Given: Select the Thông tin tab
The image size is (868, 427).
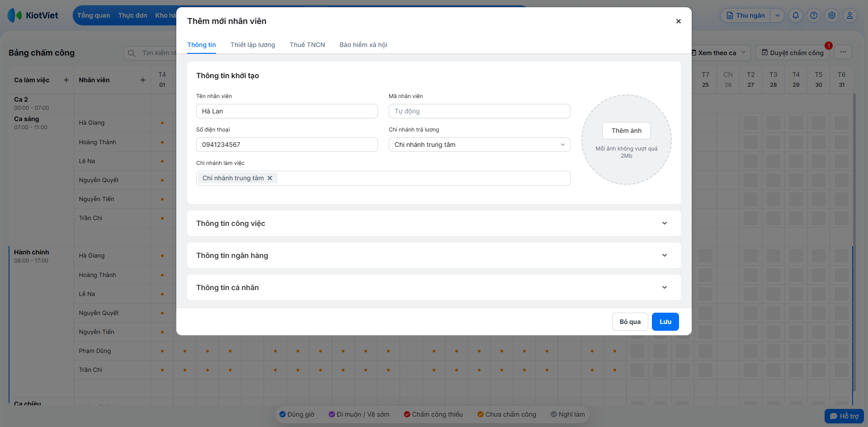Looking at the screenshot, I should 202,45.
